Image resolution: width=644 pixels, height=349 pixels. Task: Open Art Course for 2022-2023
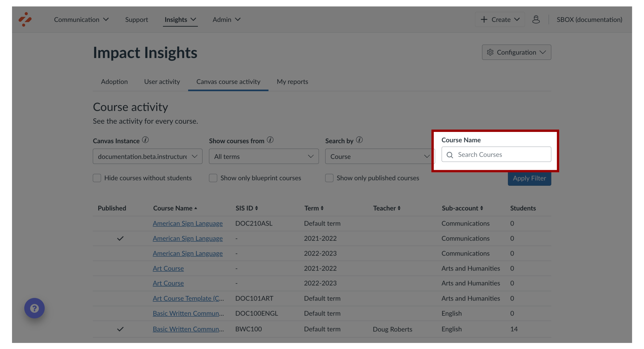tap(168, 283)
